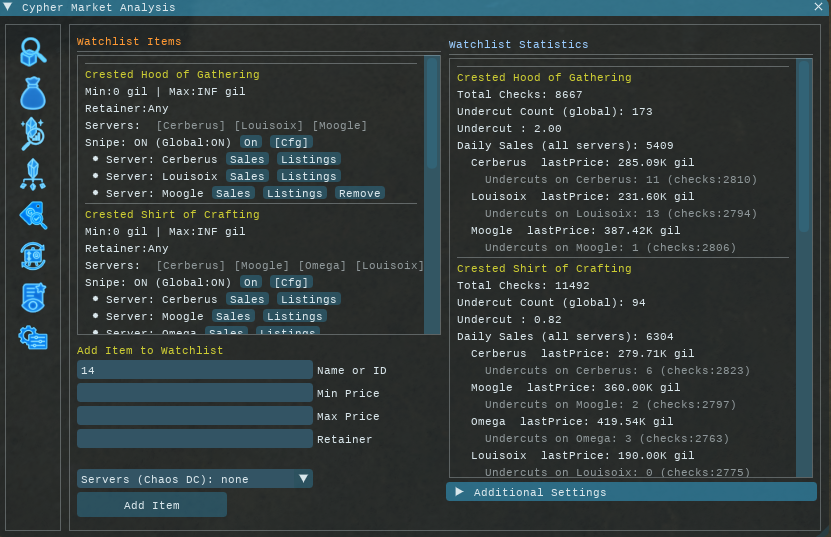The width and height of the screenshot is (831, 537).
Task: Open Listings for Louisoix under Crested Hood
Action: click(308, 176)
